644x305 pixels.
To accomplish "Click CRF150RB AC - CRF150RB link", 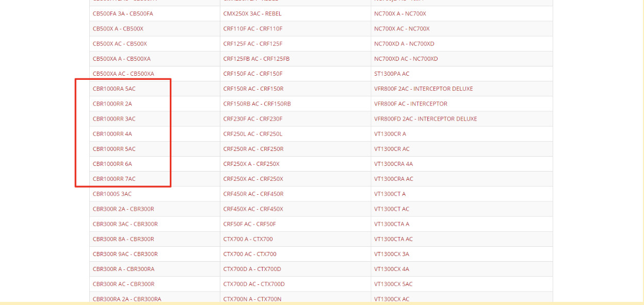I will pos(257,104).
